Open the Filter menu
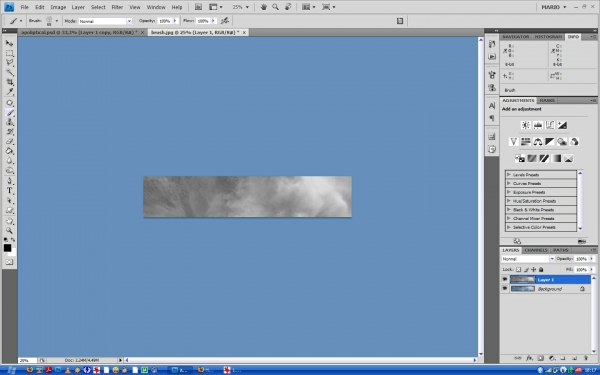The width and height of the screenshot is (600, 375). pyautogui.click(x=117, y=7)
